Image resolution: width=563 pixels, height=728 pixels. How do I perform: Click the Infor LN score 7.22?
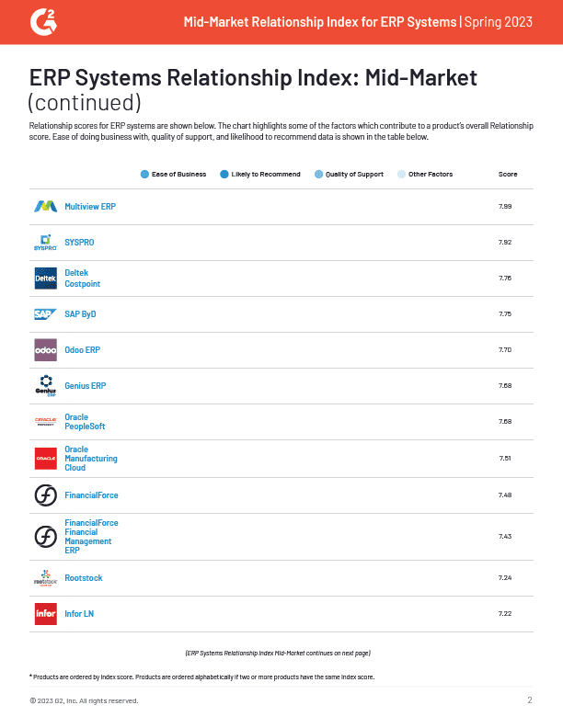[504, 614]
